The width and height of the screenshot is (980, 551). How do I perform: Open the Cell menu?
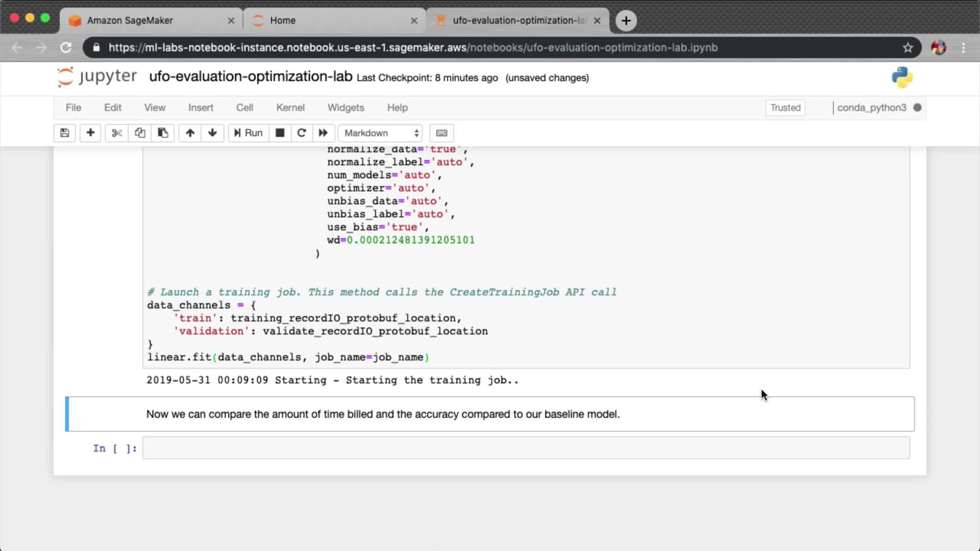tap(244, 108)
